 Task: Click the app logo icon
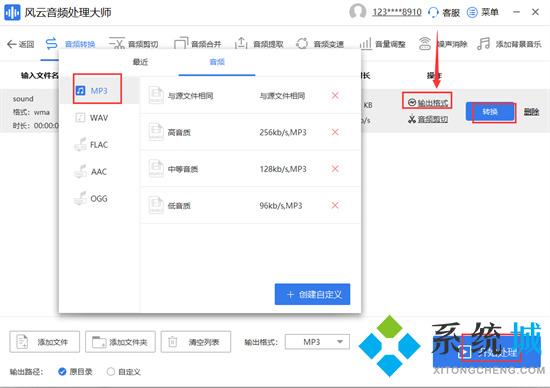point(12,13)
